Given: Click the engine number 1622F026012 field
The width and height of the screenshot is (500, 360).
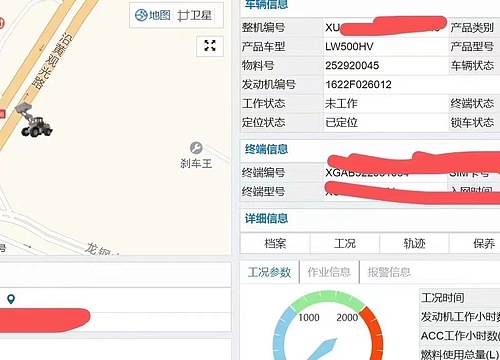Looking at the screenshot, I should [358, 84].
